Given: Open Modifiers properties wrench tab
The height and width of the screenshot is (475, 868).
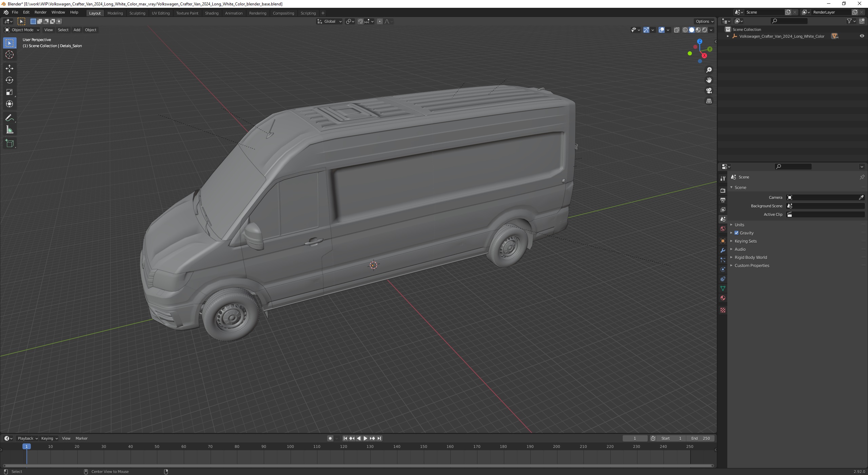Looking at the screenshot, I should [x=723, y=250].
